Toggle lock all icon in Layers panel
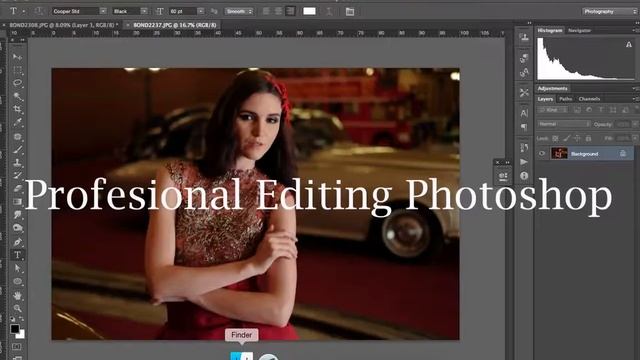640x360 pixels. [x=588, y=139]
